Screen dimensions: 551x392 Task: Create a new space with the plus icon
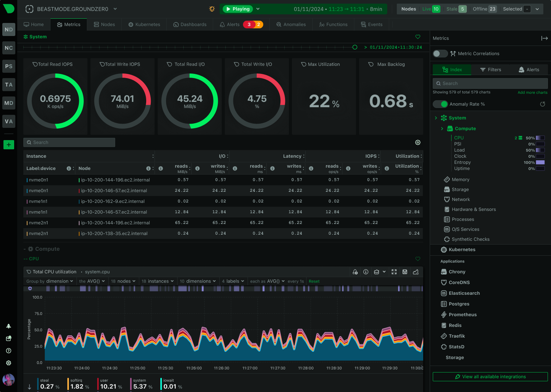click(8, 145)
